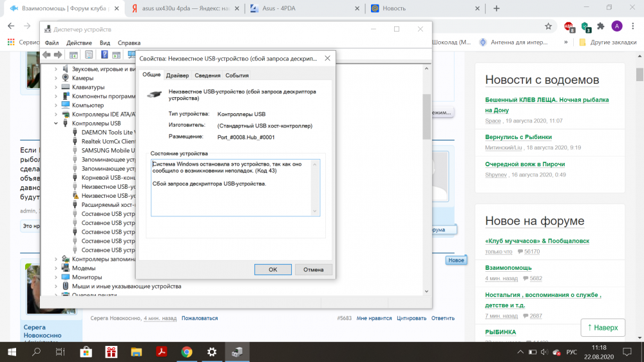The width and height of the screenshot is (644, 362).
Task: Open Microsoft Store from the taskbar
Action: (x=85, y=352)
